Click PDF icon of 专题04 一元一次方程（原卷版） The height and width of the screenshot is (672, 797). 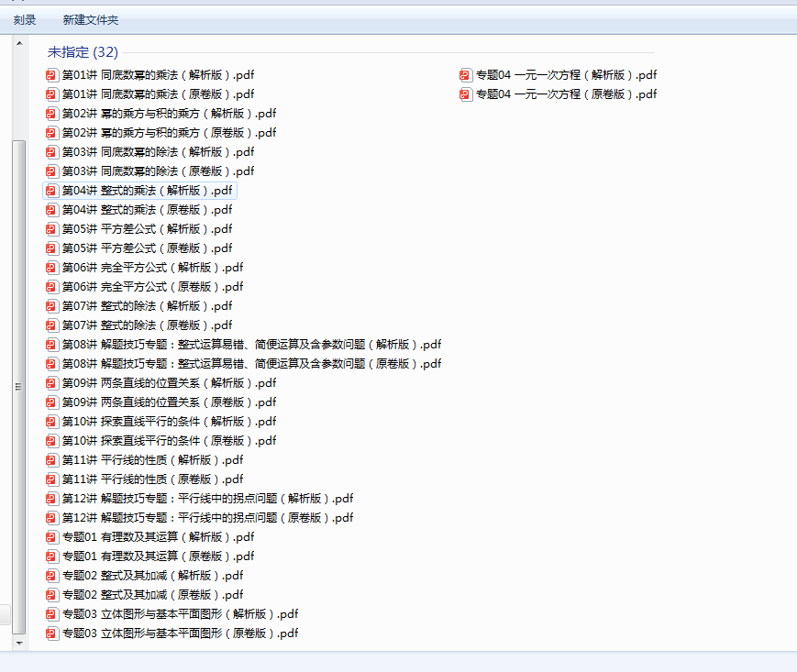(465, 94)
